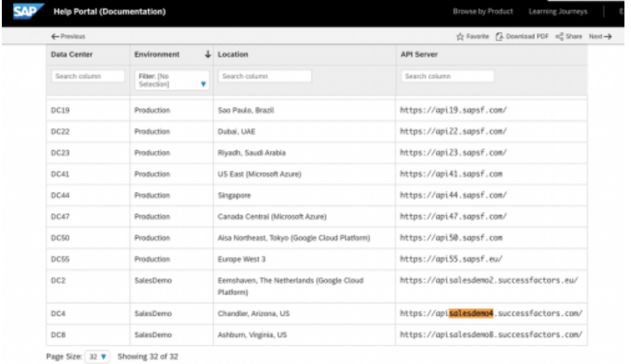This screenshot has height=364, width=631.
Task: Click the Data Center column header
Action: pyautogui.click(x=72, y=55)
